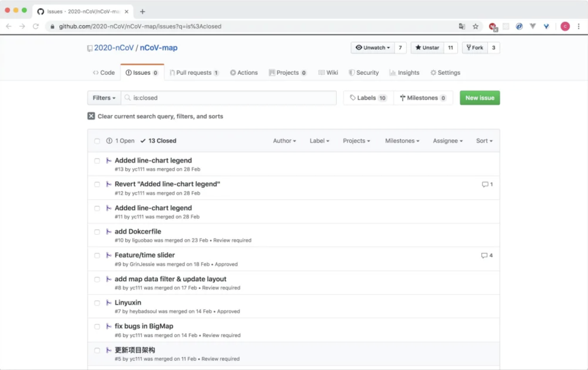Open the Sort dropdown
This screenshot has width=588, height=370.
(484, 141)
